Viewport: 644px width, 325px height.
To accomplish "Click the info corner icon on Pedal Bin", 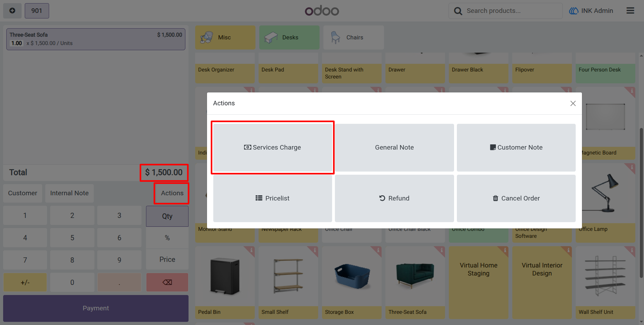I will pyautogui.click(x=251, y=250).
